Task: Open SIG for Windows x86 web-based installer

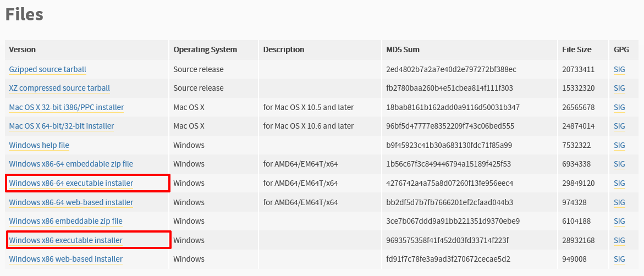Action: click(x=619, y=259)
